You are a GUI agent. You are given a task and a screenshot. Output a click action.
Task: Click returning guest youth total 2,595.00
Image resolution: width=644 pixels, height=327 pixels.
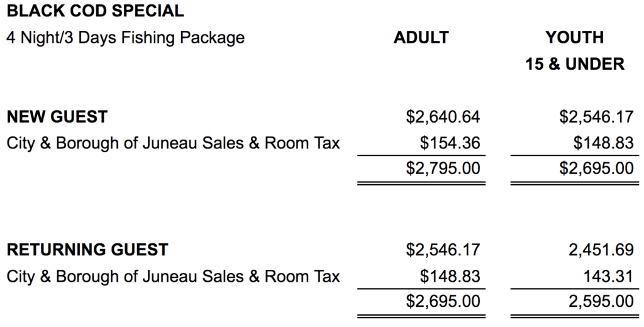click(x=601, y=301)
